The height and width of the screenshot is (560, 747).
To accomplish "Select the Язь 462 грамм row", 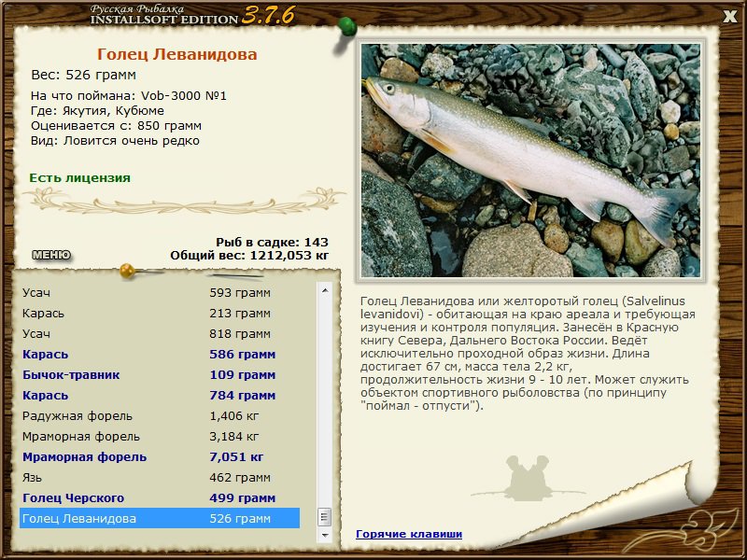I will [x=160, y=477].
